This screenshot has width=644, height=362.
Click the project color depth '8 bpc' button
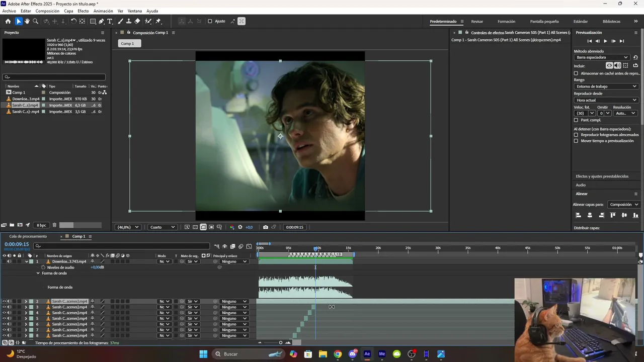click(41, 225)
